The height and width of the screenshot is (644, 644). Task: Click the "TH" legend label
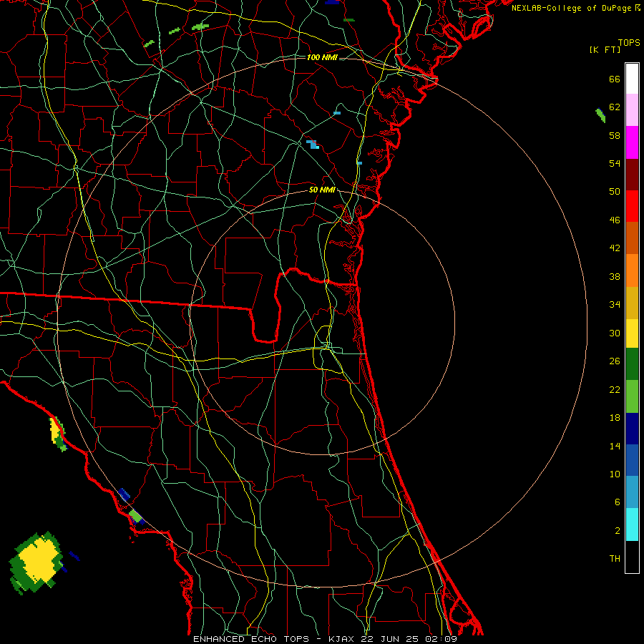pos(615,559)
